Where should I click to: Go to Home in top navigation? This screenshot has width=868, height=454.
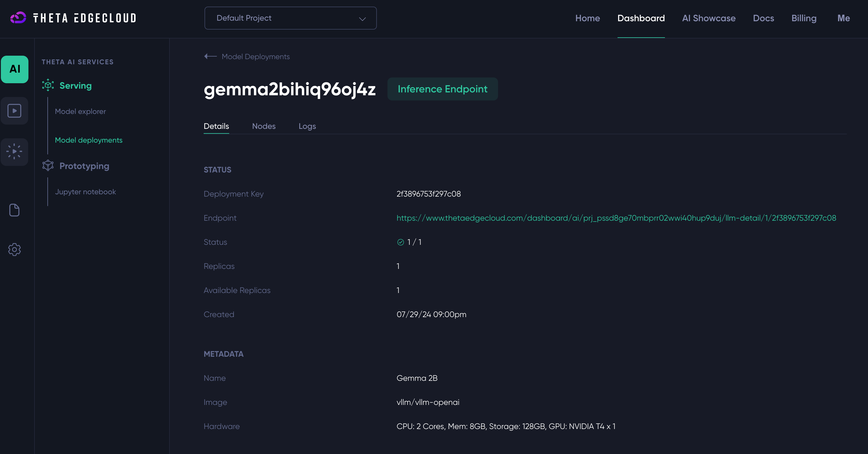tap(587, 18)
